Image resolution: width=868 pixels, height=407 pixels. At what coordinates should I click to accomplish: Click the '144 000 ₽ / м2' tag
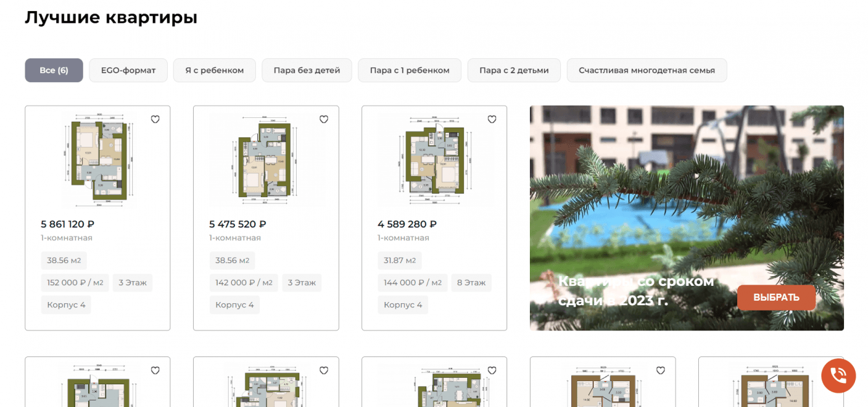point(412,283)
